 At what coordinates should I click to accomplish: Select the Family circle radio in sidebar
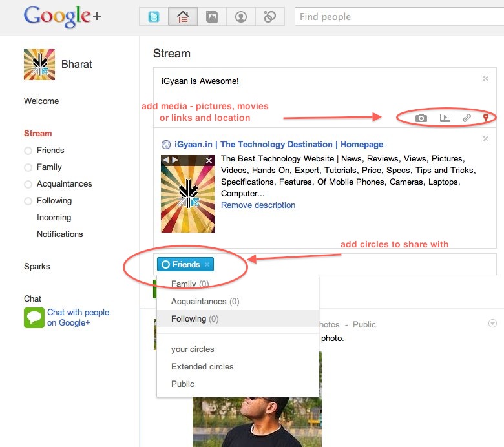28,167
